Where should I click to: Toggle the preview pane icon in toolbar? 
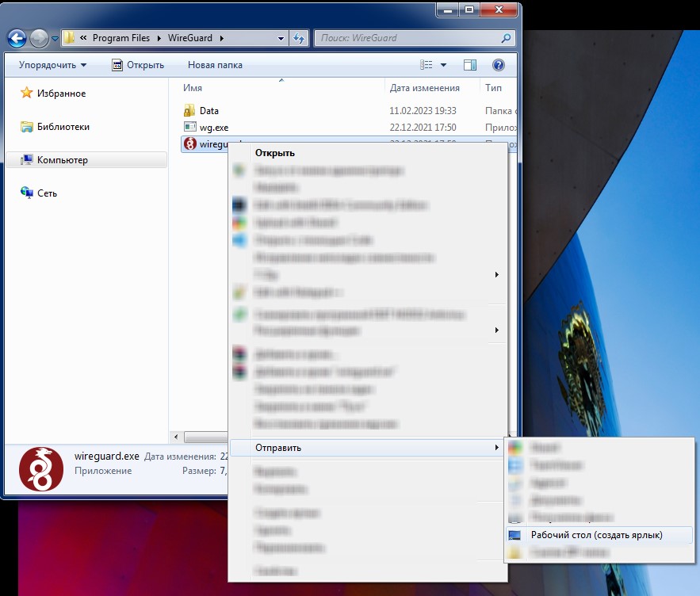470,65
